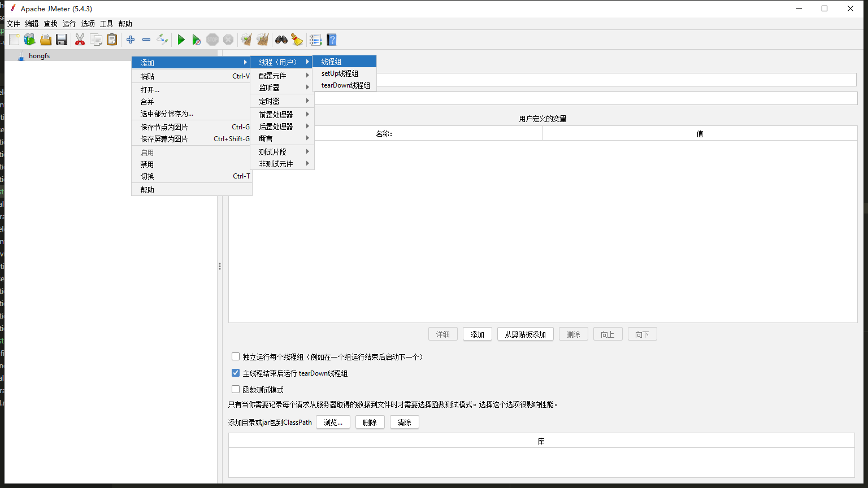Open the 选项 menu
The height and width of the screenshot is (488, 868).
coord(88,24)
